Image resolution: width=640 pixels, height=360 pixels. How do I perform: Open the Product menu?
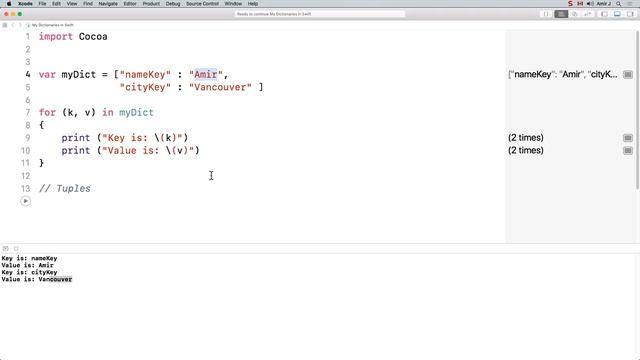click(151, 4)
